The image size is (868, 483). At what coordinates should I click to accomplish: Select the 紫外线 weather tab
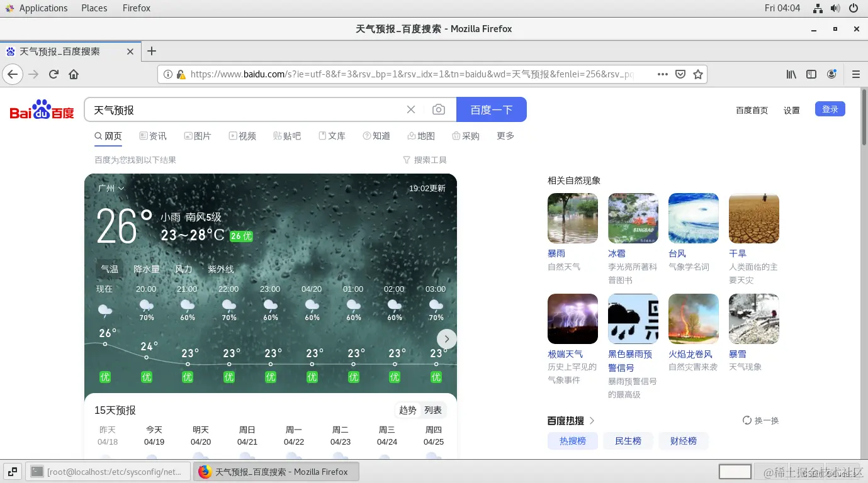click(x=221, y=269)
